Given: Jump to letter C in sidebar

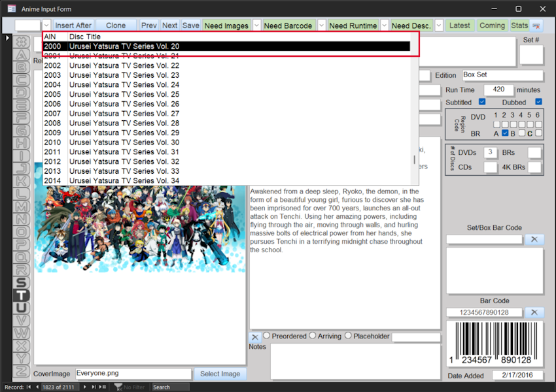Looking at the screenshot, I should [22, 80].
